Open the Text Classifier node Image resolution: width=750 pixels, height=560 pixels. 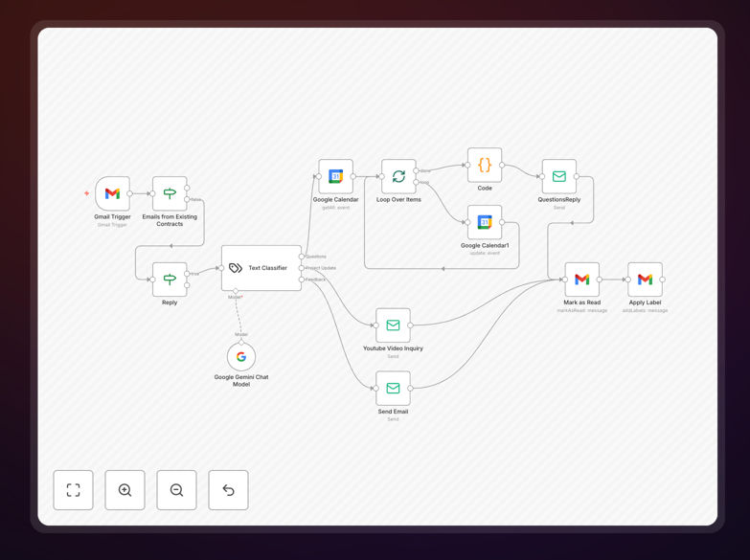pos(261,268)
